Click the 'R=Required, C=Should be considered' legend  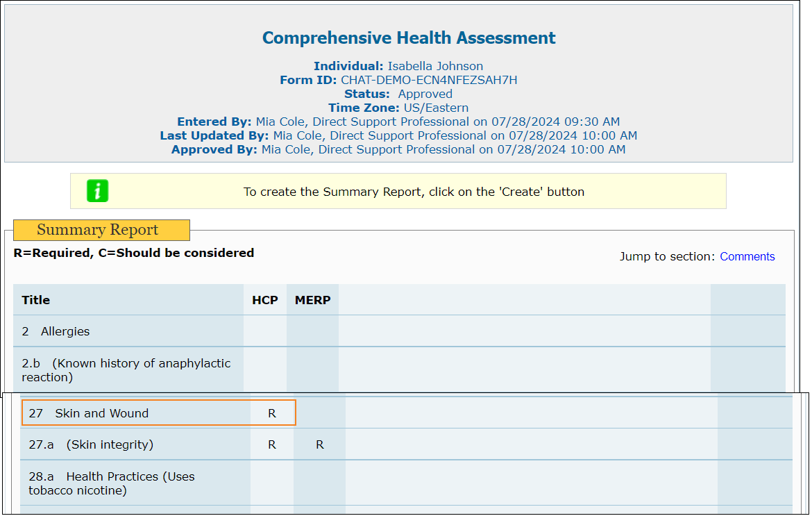134,253
